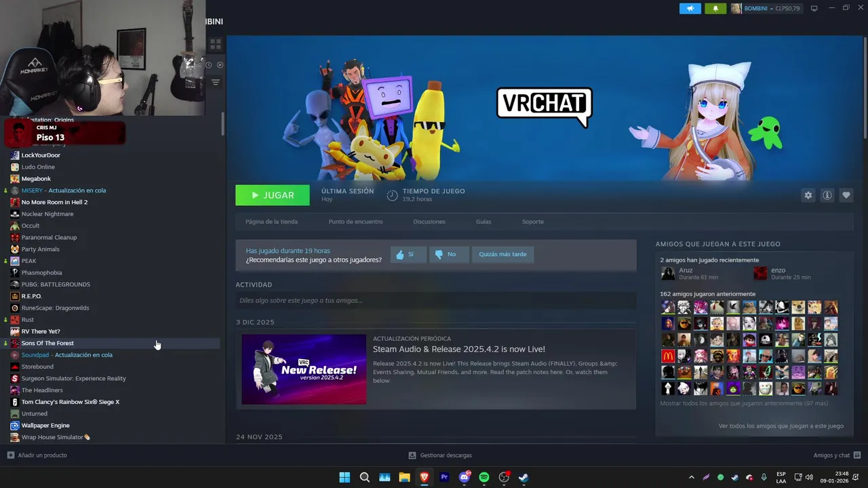Open the library advanced filter icon
868x488 pixels.
[x=216, y=82]
